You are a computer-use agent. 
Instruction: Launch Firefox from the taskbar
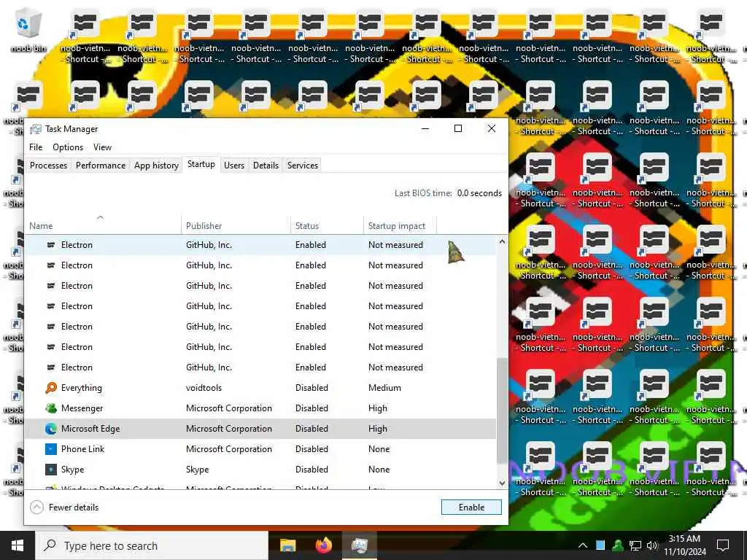[323, 545]
